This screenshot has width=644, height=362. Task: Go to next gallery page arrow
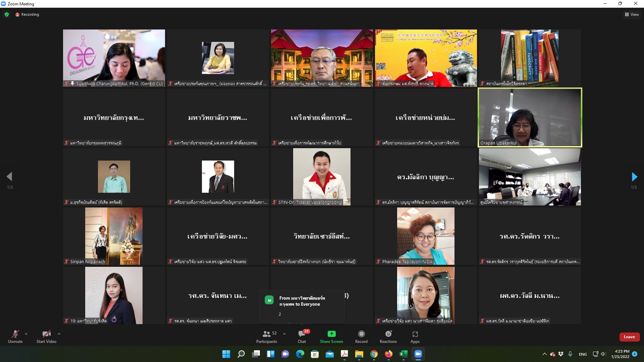tap(634, 177)
